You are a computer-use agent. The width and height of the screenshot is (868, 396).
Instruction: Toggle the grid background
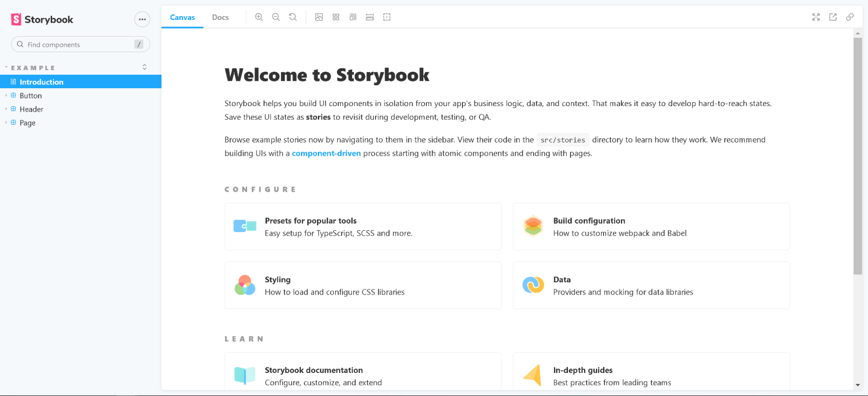point(336,17)
